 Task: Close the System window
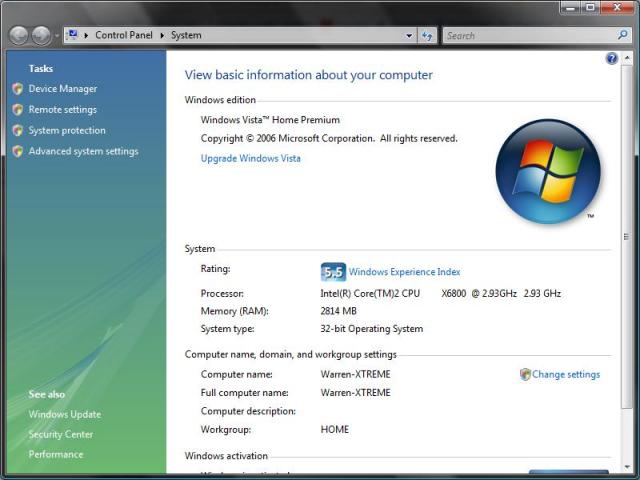(x=617, y=8)
